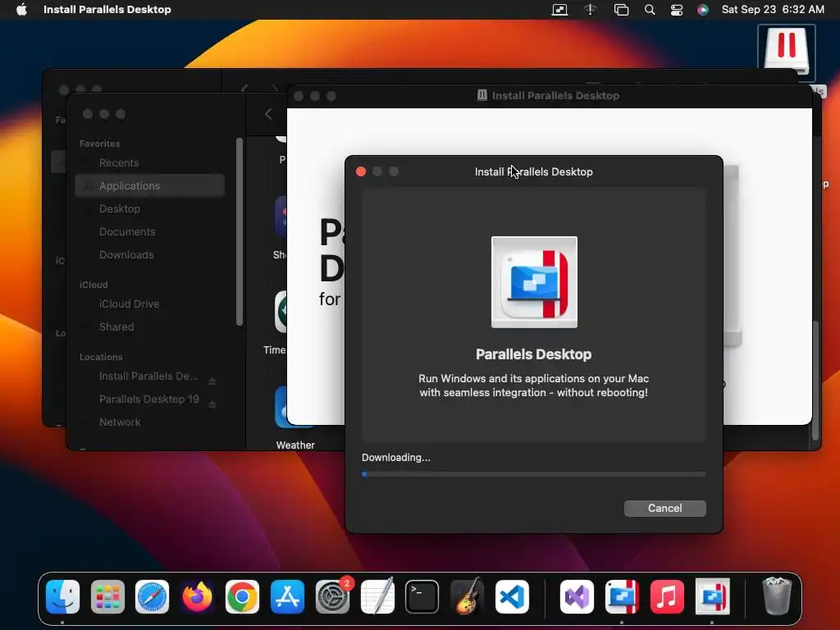Eject the Install Parallels De... volume
This screenshot has height=630, width=840.
pyautogui.click(x=212, y=381)
